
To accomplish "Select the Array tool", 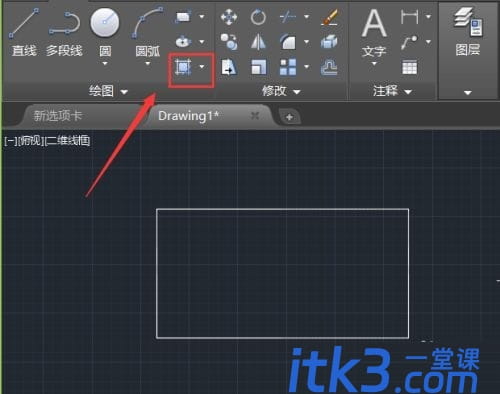I will [x=288, y=67].
